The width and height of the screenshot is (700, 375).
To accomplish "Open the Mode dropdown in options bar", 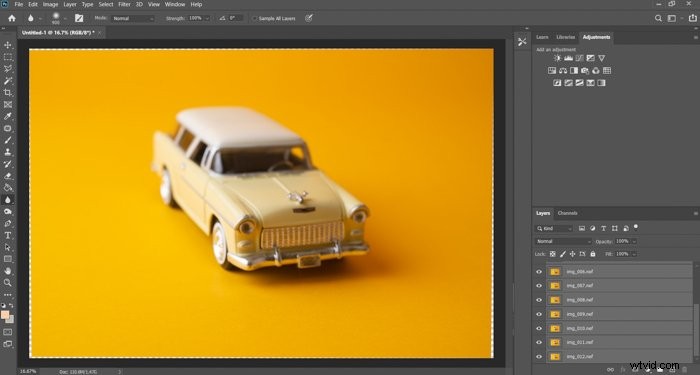I will coord(133,18).
